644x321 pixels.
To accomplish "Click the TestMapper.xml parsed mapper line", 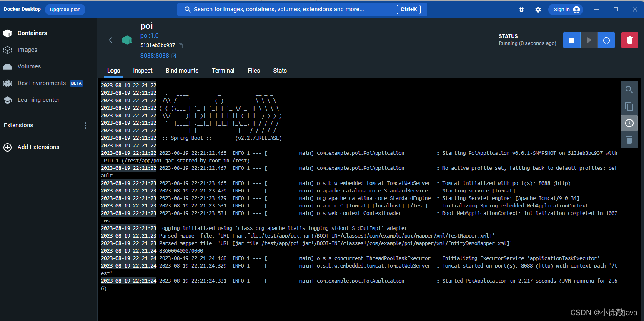I will pyautogui.click(x=298, y=236).
